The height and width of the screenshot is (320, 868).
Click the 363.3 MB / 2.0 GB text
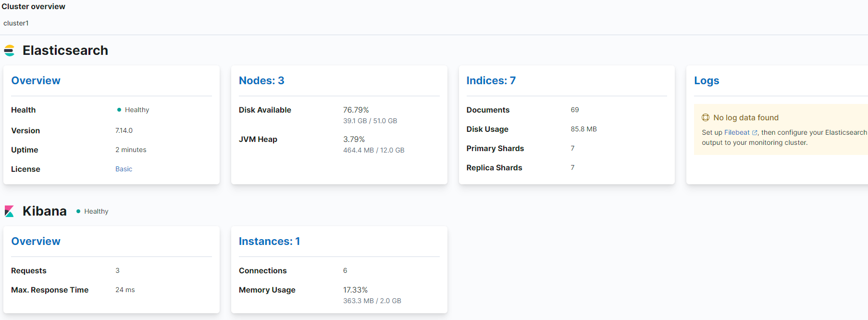(x=372, y=301)
